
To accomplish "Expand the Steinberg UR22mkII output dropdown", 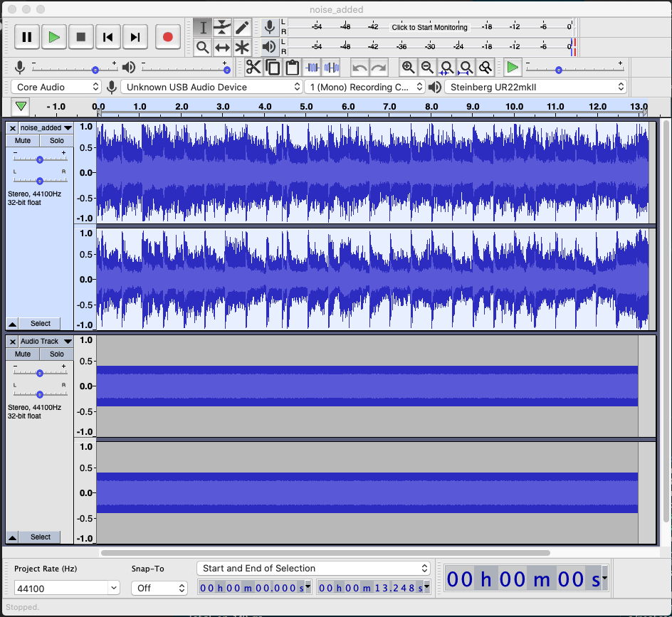I will pyautogui.click(x=535, y=87).
